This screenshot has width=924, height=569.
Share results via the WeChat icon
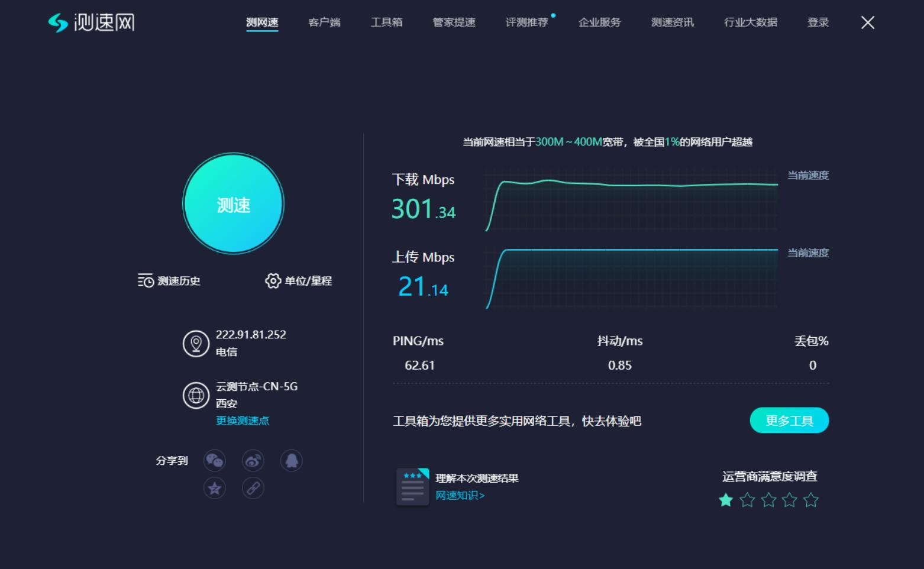click(215, 460)
